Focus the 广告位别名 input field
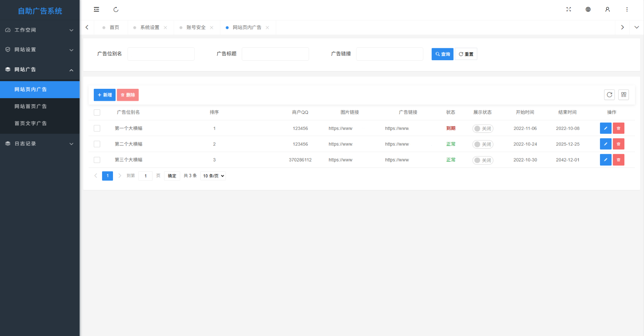This screenshot has width=644, height=336. pyautogui.click(x=161, y=54)
